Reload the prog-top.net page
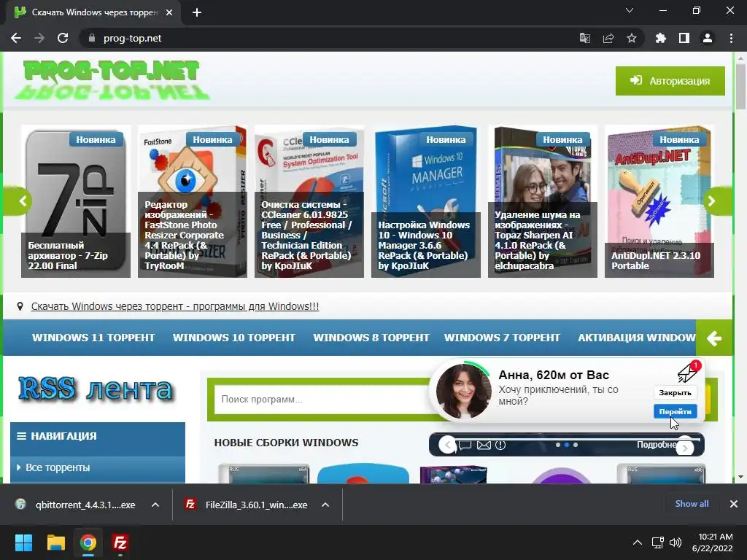 tap(63, 38)
